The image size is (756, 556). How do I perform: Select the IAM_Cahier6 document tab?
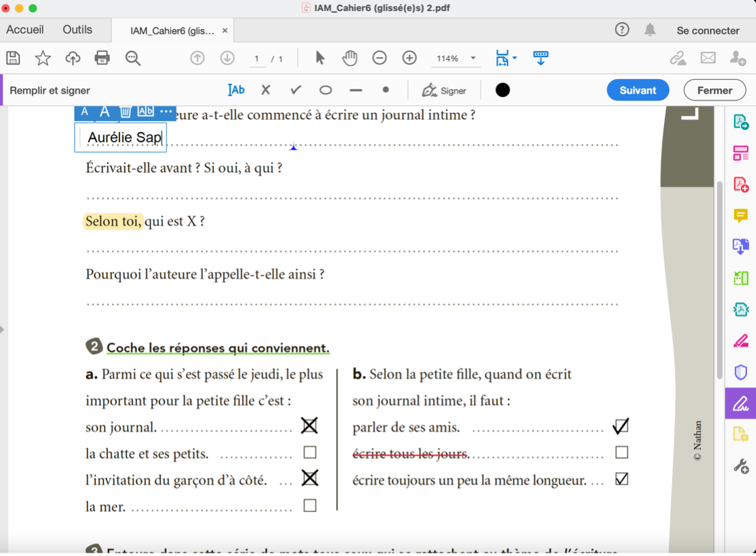pyautogui.click(x=172, y=31)
